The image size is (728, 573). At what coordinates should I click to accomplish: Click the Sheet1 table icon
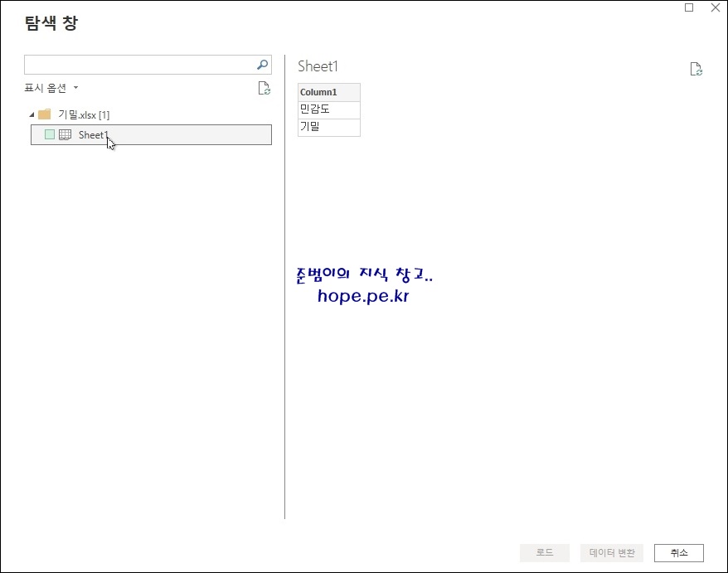[65, 134]
